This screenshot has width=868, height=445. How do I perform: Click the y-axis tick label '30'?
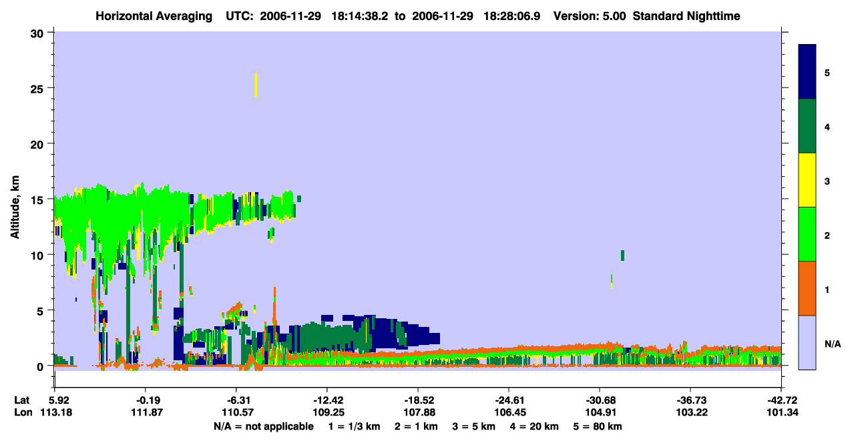click(x=39, y=33)
